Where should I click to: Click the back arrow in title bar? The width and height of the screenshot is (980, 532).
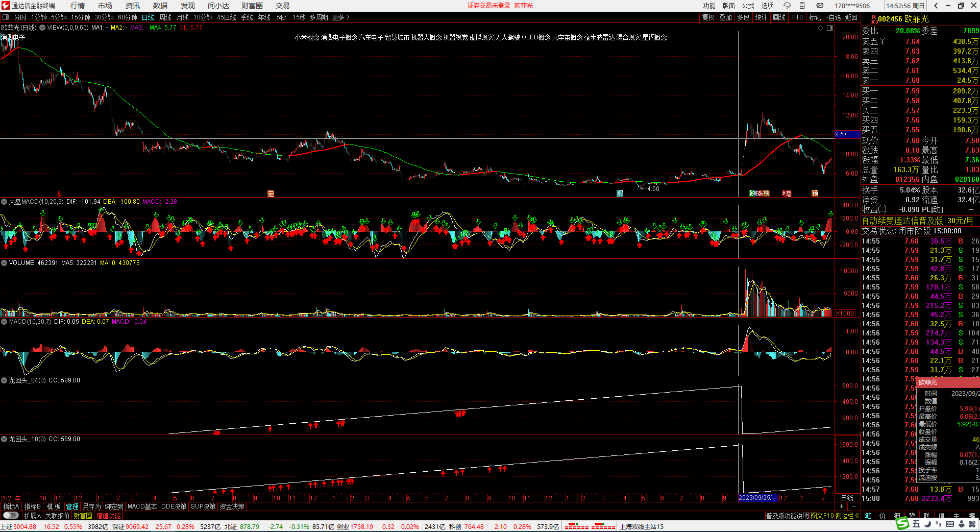936,6
